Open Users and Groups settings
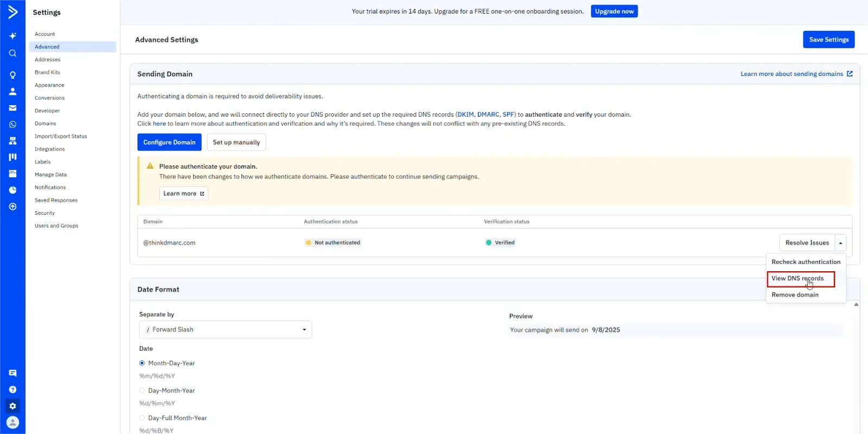 click(56, 226)
